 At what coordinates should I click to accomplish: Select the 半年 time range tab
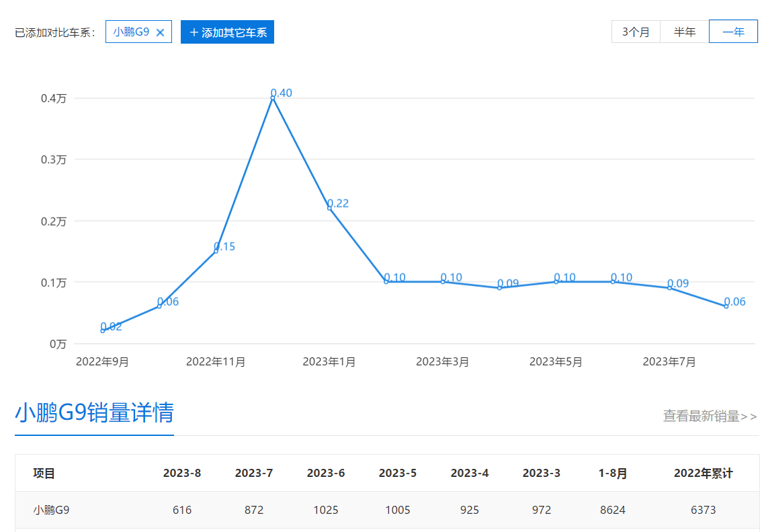(x=684, y=32)
